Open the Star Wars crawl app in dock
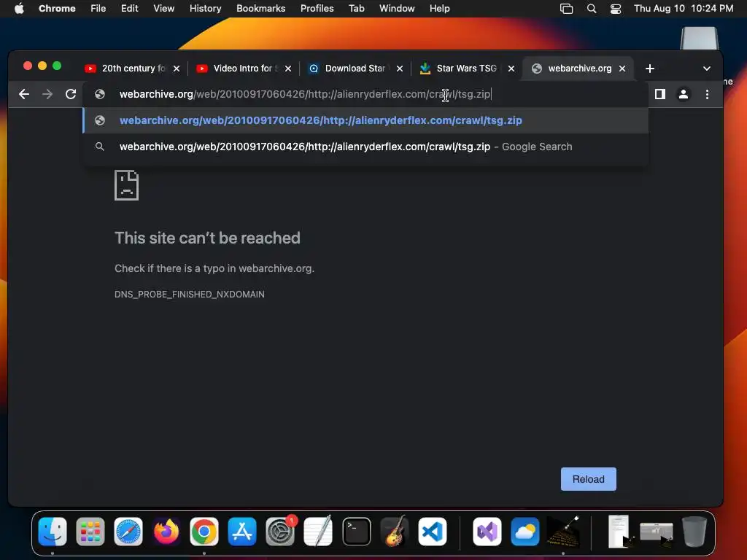 point(563,532)
